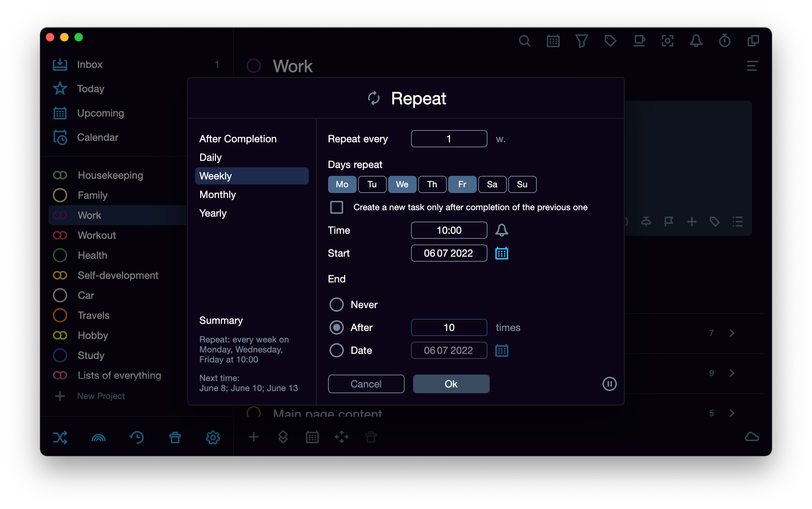Viewport: 812px width, 509px height.
Task: Open the Today view
Action: click(90, 89)
